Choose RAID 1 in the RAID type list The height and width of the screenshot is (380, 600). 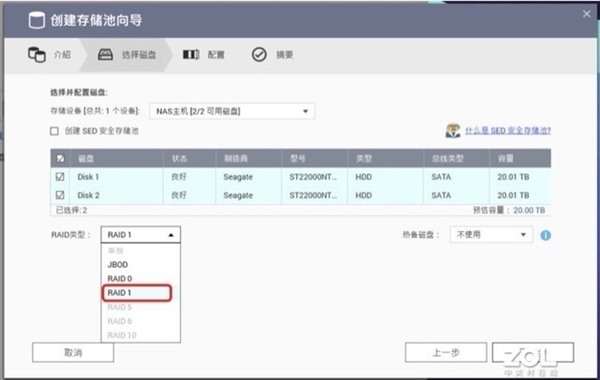click(137, 293)
